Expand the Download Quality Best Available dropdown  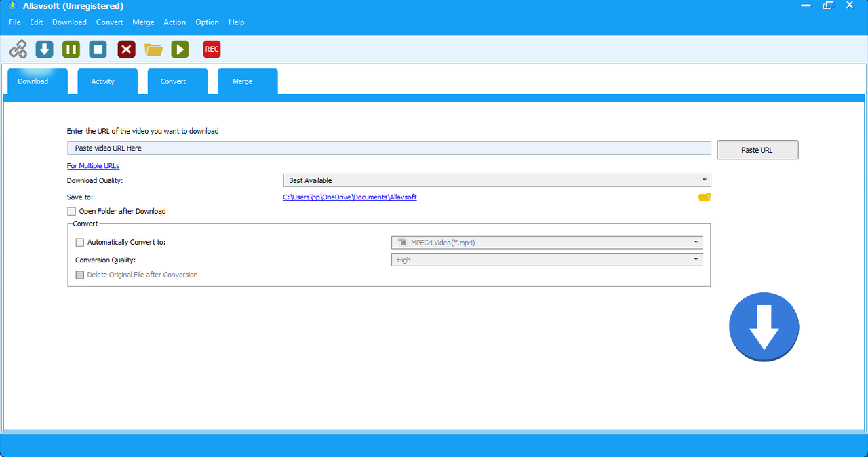click(x=497, y=180)
